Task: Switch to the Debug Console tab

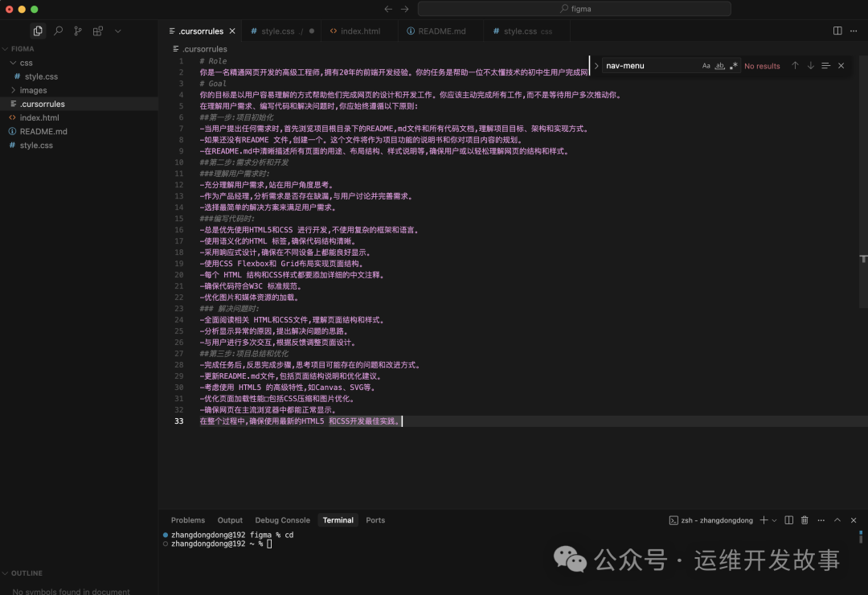Action: point(282,520)
